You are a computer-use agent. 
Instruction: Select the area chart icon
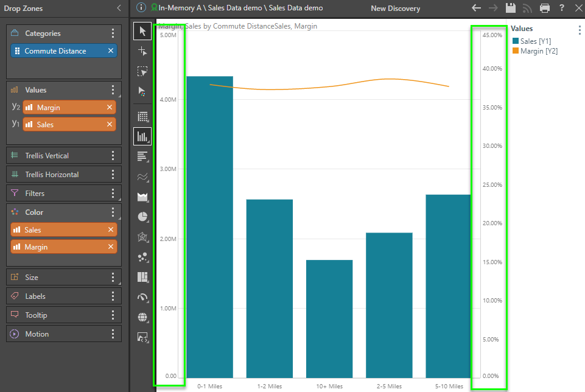coord(142,197)
